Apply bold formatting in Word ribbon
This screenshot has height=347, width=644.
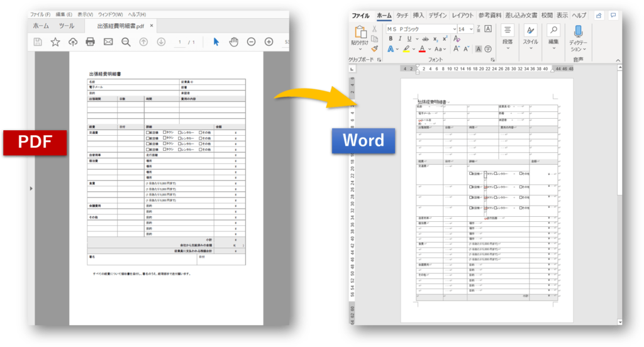(x=391, y=39)
